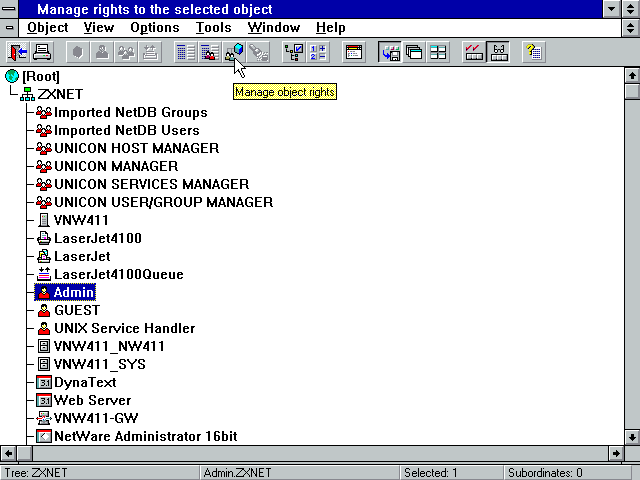Click the grayed-out flashlight toolbar icon

click(258, 52)
